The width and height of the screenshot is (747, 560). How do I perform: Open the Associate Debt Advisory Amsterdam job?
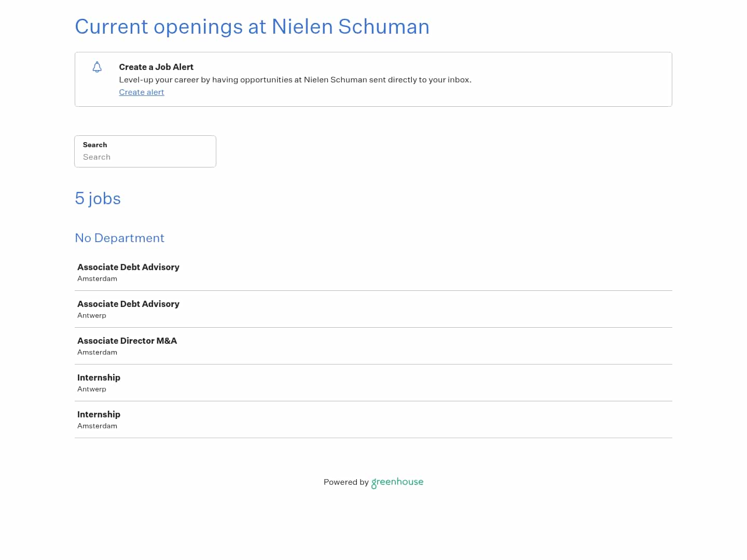coord(128,267)
